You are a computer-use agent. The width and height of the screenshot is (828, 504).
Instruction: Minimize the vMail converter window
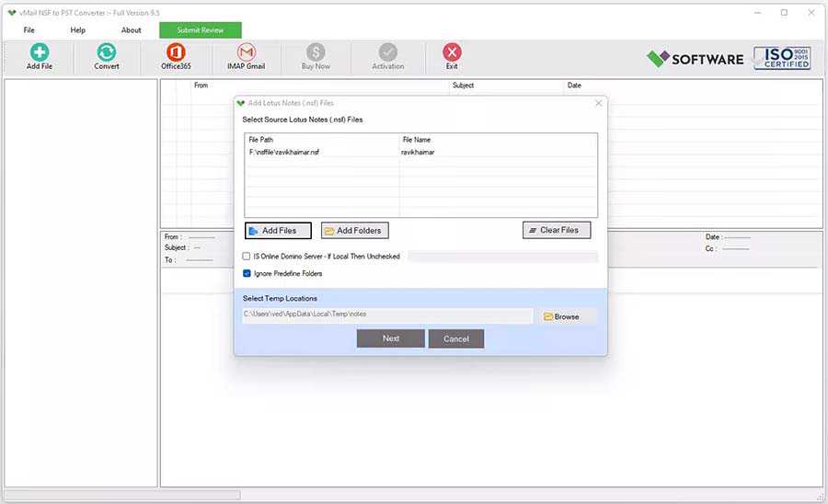(x=758, y=12)
